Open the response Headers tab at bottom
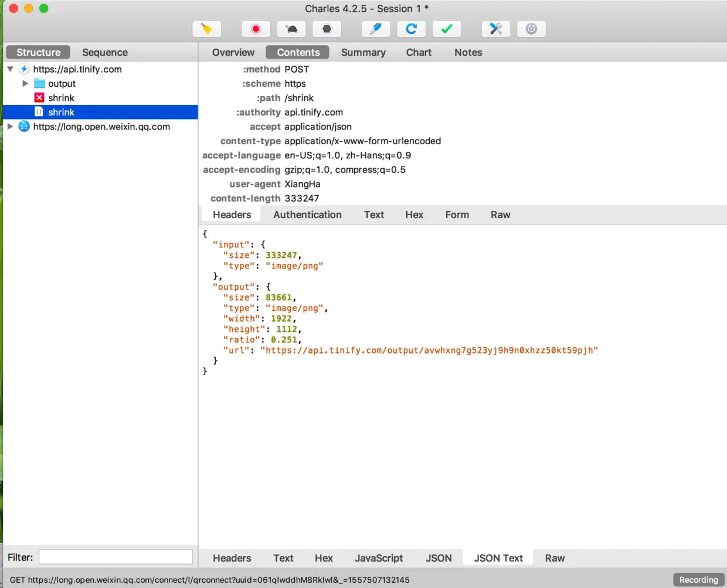727x588 pixels. 232,558
